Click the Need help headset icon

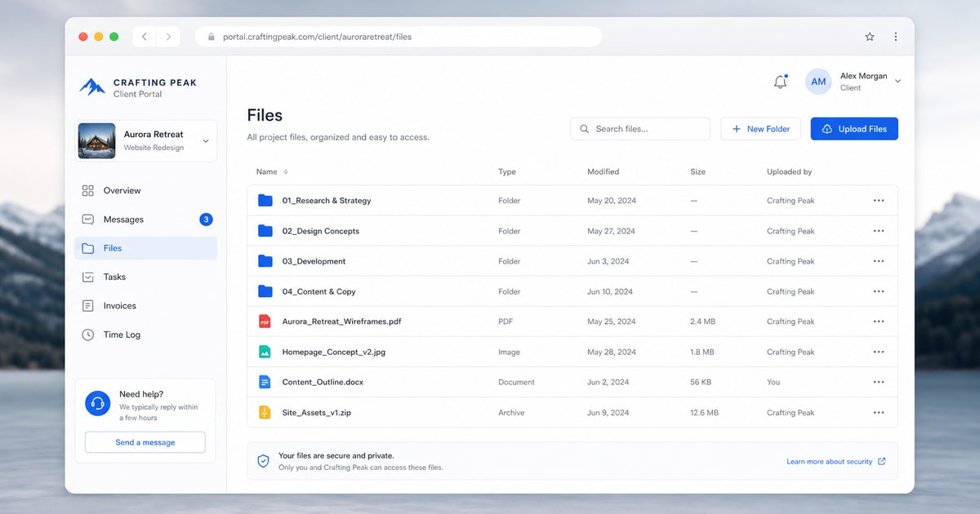click(x=98, y=403)
